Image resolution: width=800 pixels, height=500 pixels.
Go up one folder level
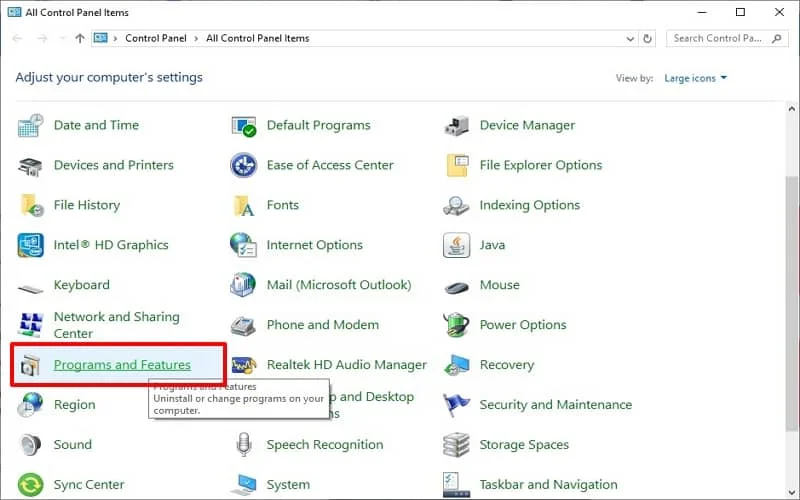coord(80,38)
